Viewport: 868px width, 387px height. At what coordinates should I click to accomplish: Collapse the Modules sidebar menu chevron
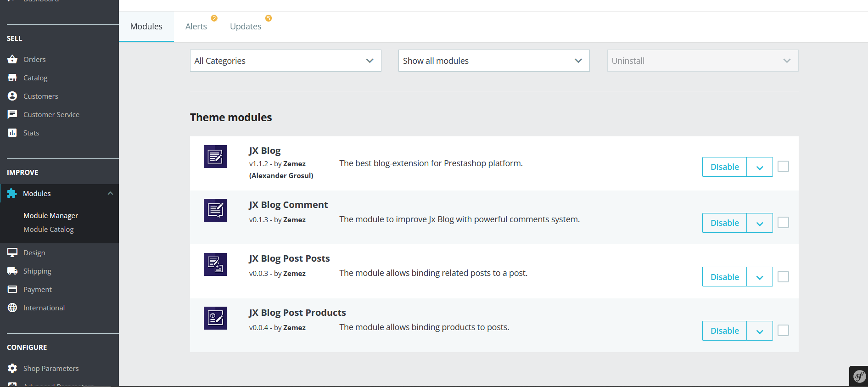tap(110, 193)
